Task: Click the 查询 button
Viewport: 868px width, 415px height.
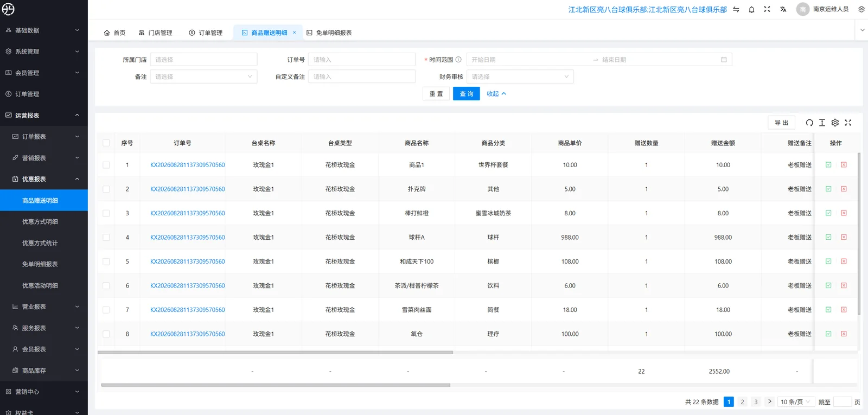Action: (467, 94)
